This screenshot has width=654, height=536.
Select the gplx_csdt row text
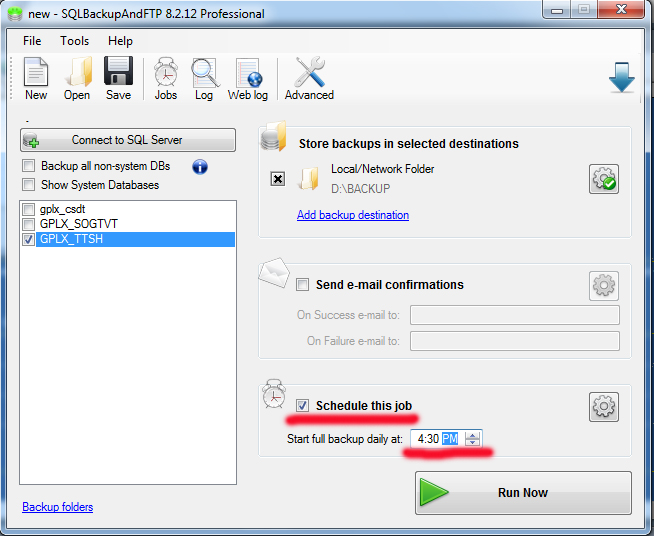click(x=63, y=209)
